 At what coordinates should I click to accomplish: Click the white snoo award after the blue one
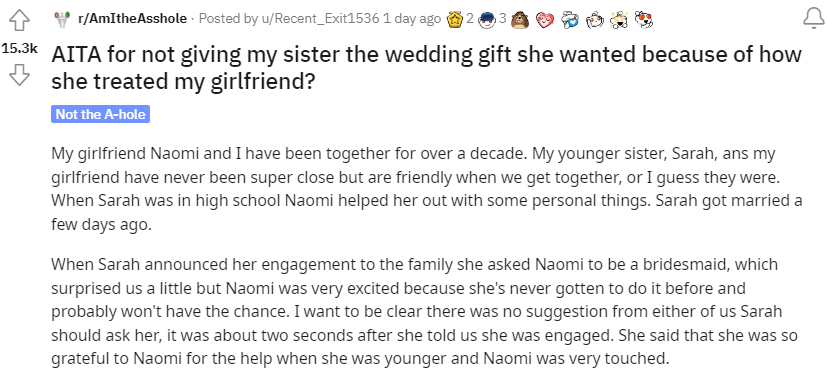point(594,20)
